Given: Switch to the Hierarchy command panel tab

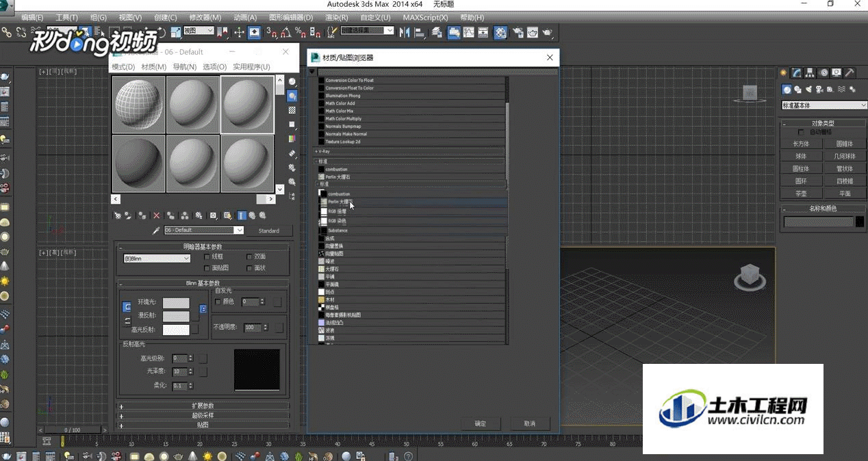Looking at the screenshot, I should pos(810,73).
